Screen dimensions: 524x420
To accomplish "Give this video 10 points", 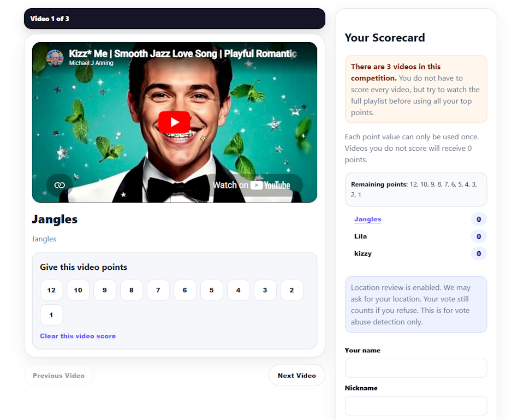I will (78, 290).
